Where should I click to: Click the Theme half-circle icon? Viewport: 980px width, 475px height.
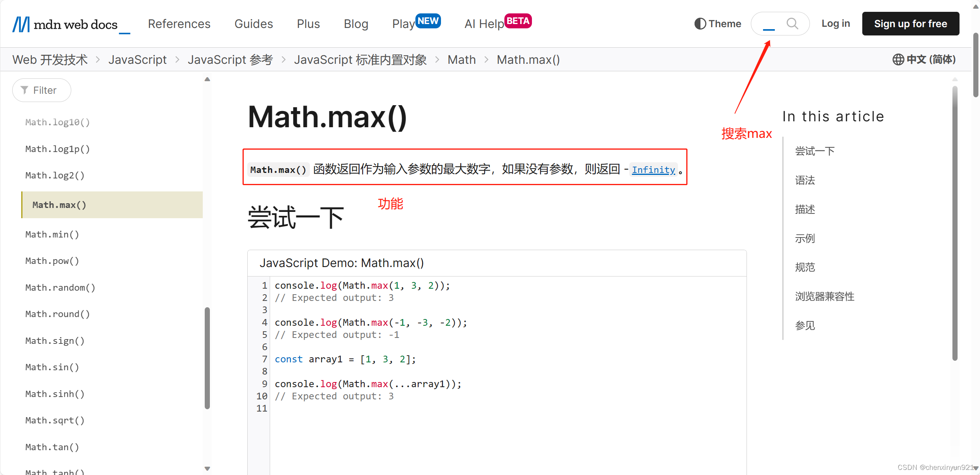700,24
